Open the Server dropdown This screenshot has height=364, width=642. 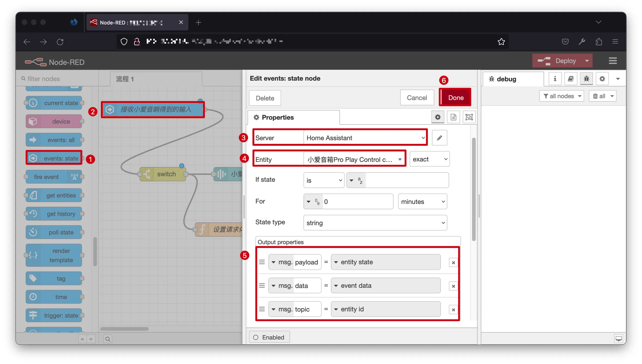(365, 138)
